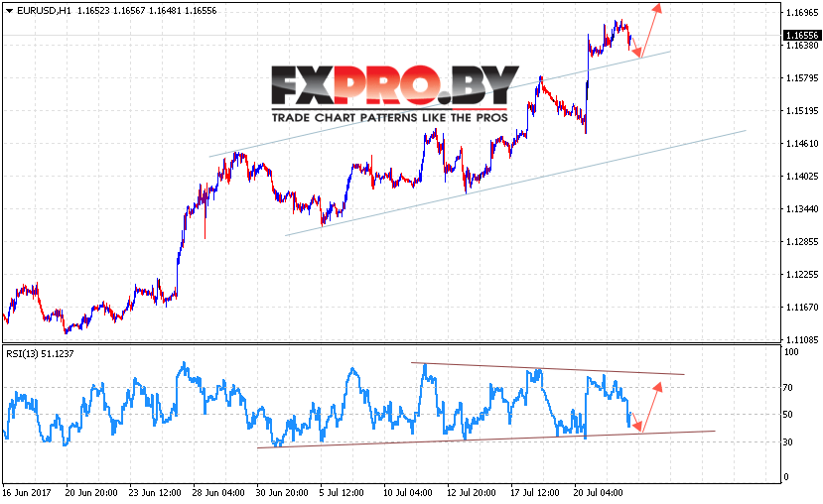The height and width of the screenshot is (504, 823).
Task: Click price scale value 1.11670
Action: [x=802, y=308]
